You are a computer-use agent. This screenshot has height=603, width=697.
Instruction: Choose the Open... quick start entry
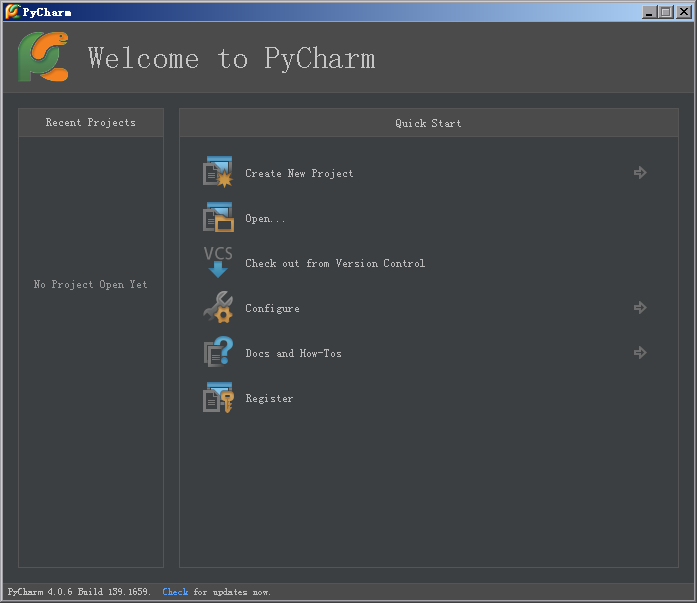pyautogui.click(x=265, y=219)
